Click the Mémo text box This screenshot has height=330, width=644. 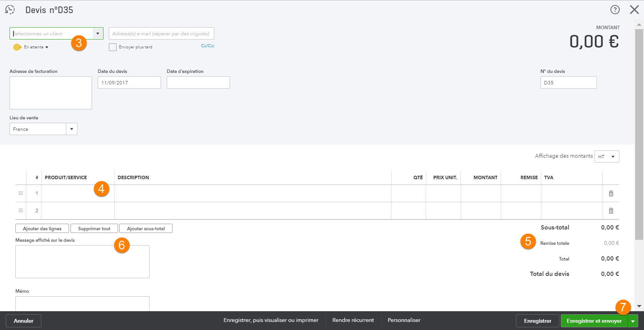[x=82, y=304]
